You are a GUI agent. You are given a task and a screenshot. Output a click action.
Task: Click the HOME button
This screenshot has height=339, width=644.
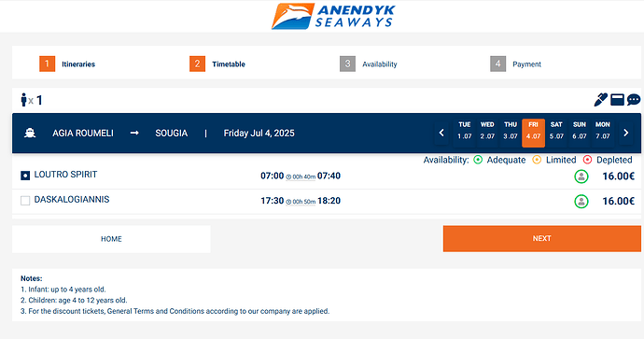pos(111,239)
